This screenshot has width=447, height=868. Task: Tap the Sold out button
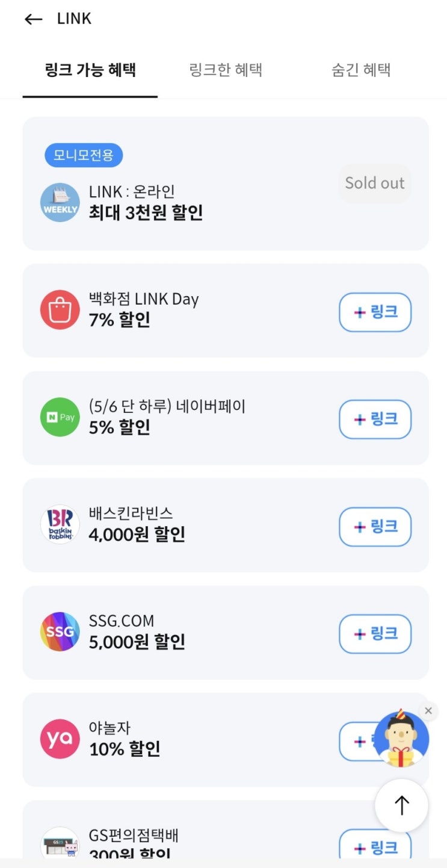[x=375, y=183]
